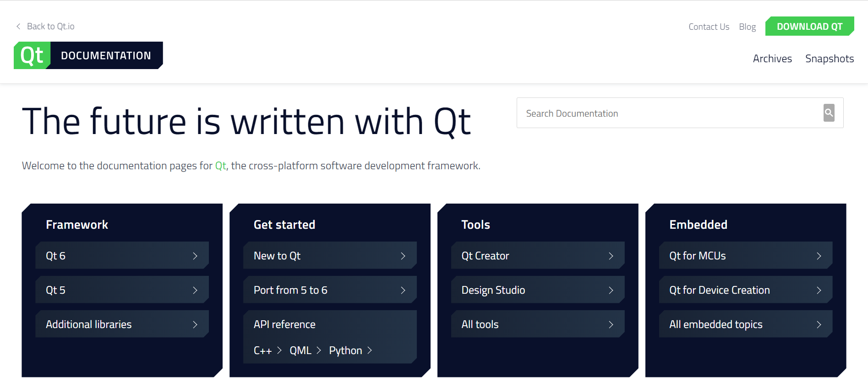Open the 'Contact Us' link
Image resolution: width=868 pixels, height=382 pixels.
(x=709, y=27)
